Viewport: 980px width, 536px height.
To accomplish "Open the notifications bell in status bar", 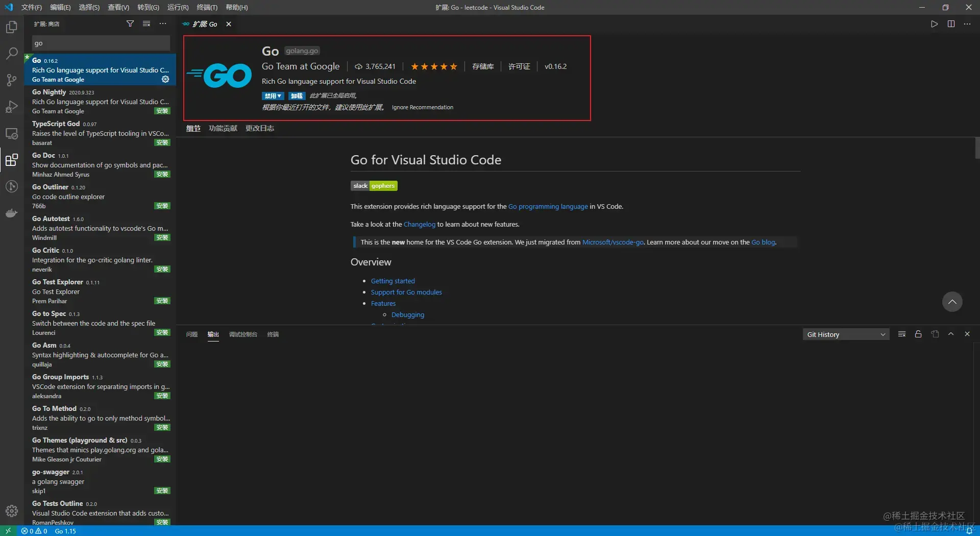I will coord(969,531).
